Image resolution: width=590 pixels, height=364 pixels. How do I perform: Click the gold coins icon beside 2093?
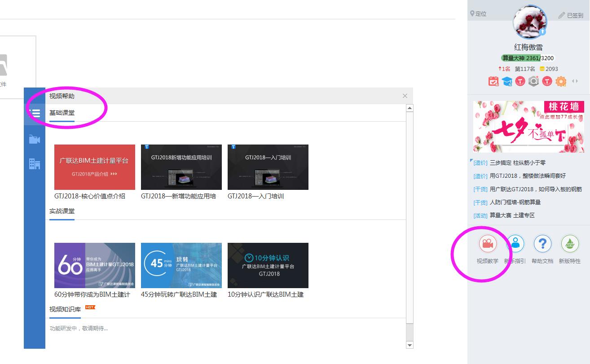(x=542, y=69)
